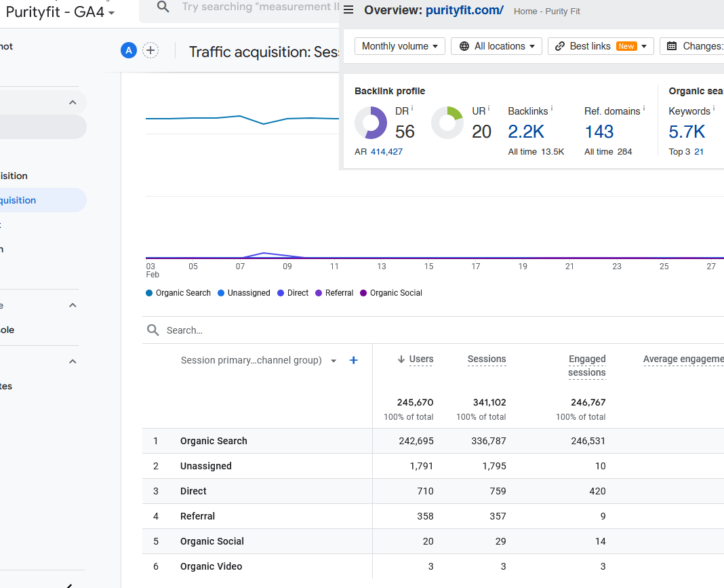Click the GA4 search magnifier icon
Viewport: 724px width, 588px height.
point(163,7)
